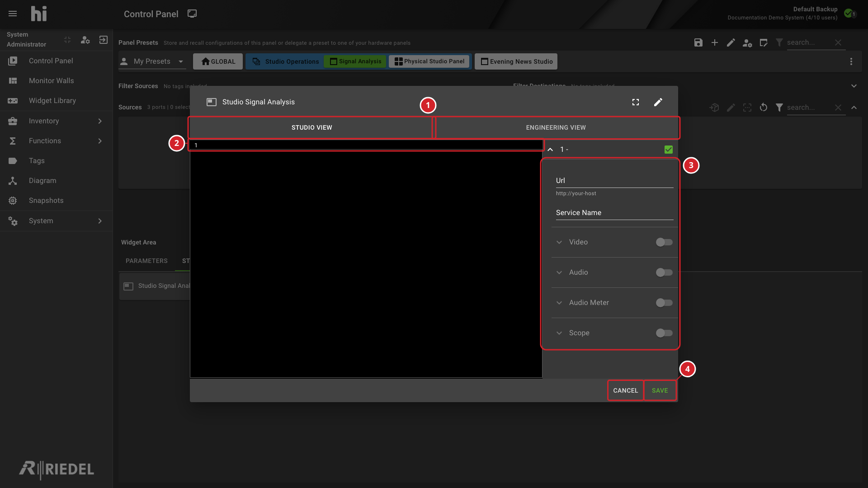Click the Cancel button
This screenshot has height=488, width=868.
pyautogui.click(x=626, y=390)
